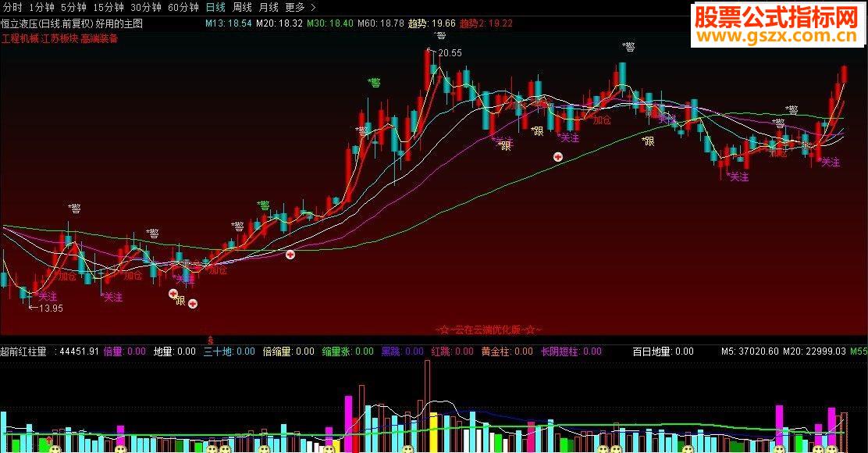This screenshot has height=453, width=868.
Task: Select the 黄金柱: 0.00 readout
Action: tap(507, 351)
